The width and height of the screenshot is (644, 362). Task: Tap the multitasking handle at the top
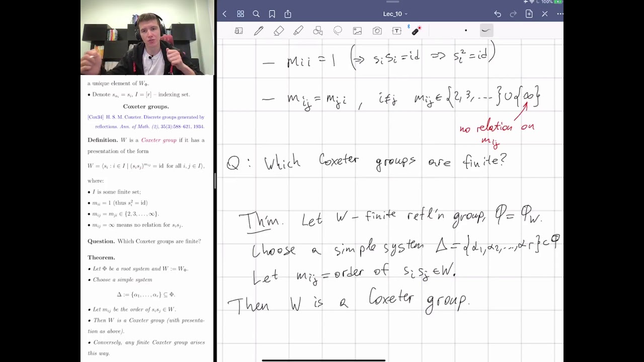pyautogui.click(x=392, y=2)
